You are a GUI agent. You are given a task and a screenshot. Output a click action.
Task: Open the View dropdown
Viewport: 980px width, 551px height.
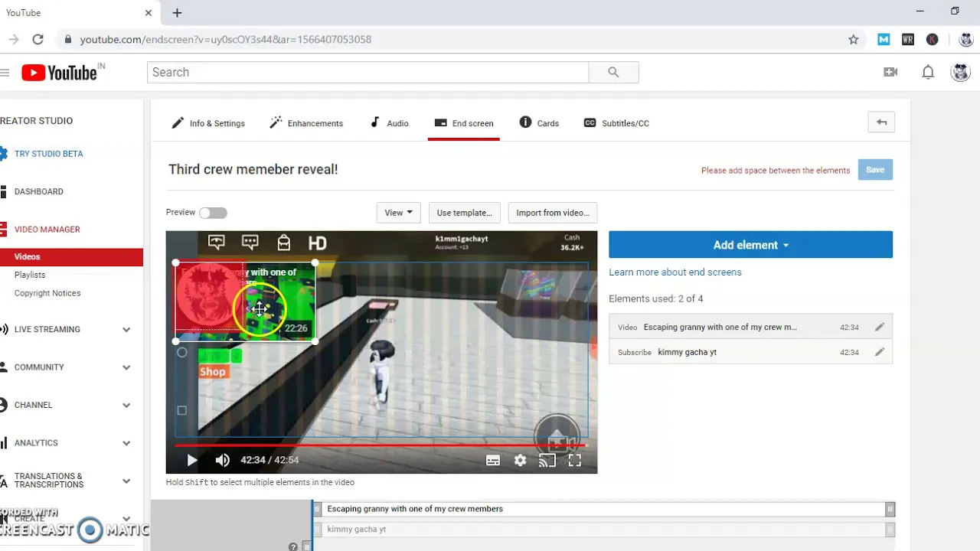[x=398, y=213]
